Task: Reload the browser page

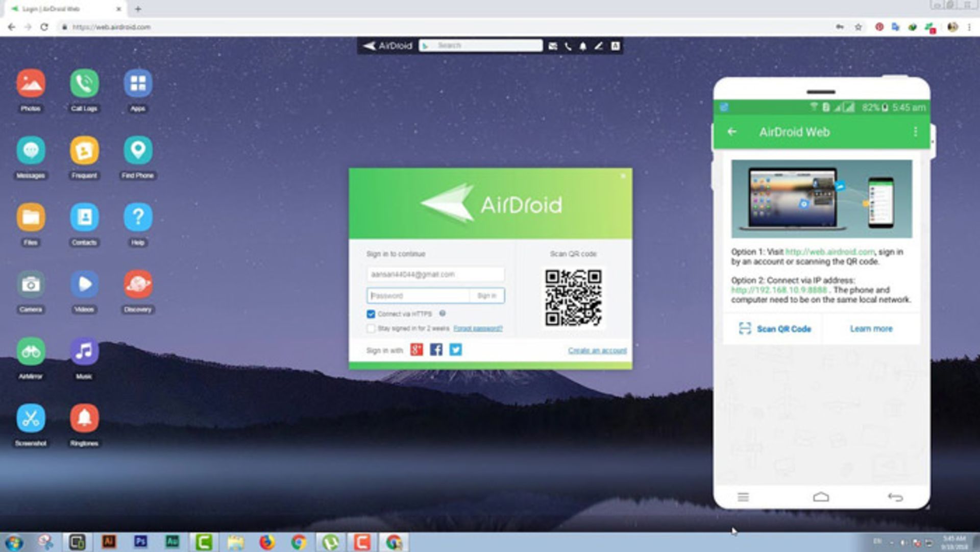Action: pos(44,27)
